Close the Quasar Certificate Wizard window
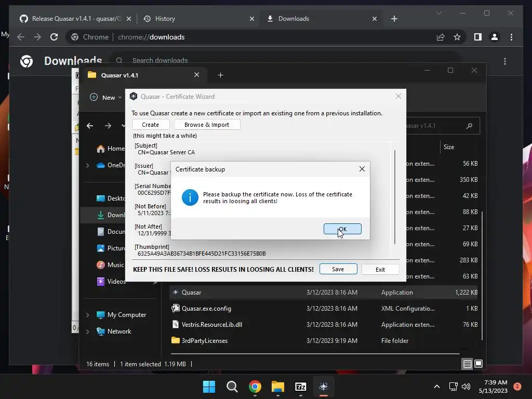532x399 pixels. point(398,96)
